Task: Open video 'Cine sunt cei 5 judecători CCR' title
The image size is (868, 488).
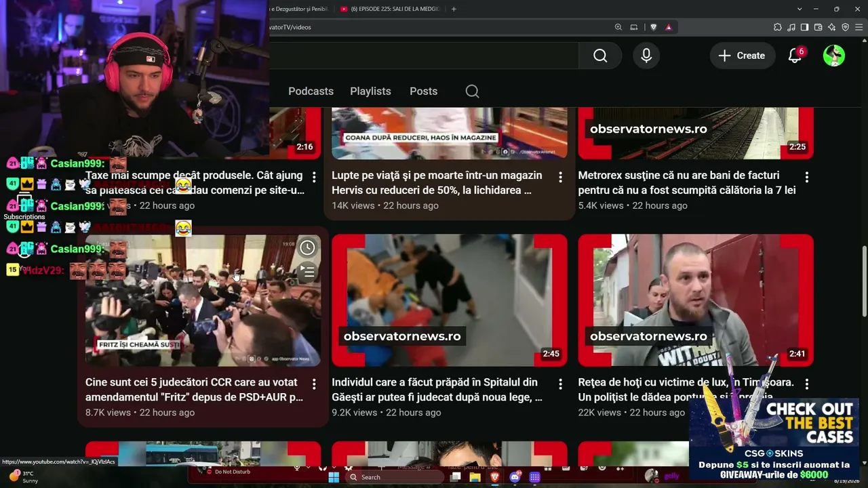Action: [194, 390]
